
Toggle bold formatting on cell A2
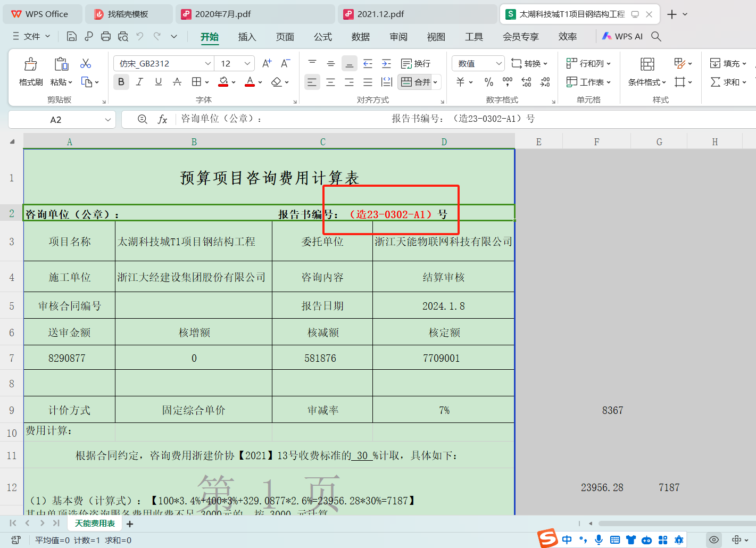121,82
